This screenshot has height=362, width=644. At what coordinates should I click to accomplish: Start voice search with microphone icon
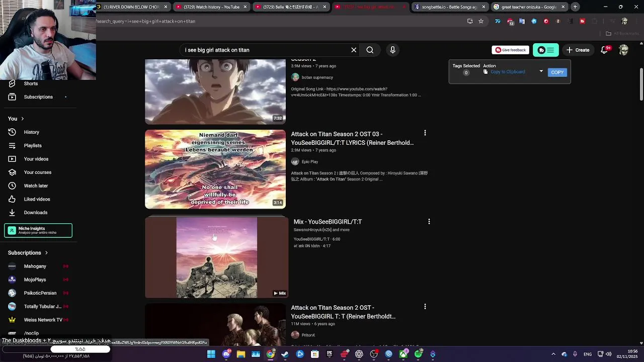[393, 50]
